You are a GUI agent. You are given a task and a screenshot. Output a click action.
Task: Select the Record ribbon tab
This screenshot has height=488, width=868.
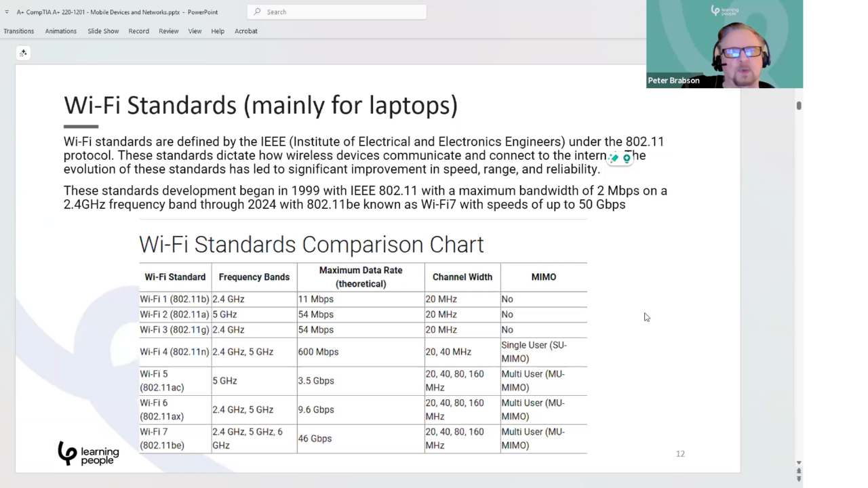point(138,31)
